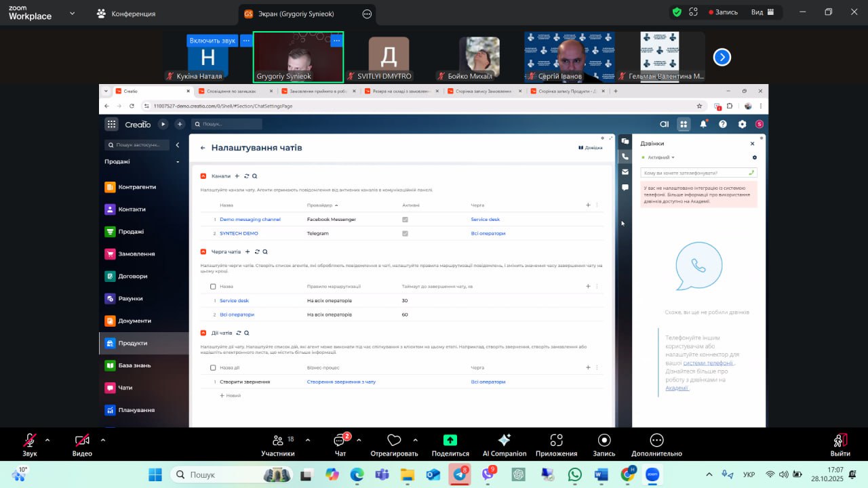Open the system designer gear icon
Screen dimensions: 868x488
pyautogui.click(x=742, y=124)
